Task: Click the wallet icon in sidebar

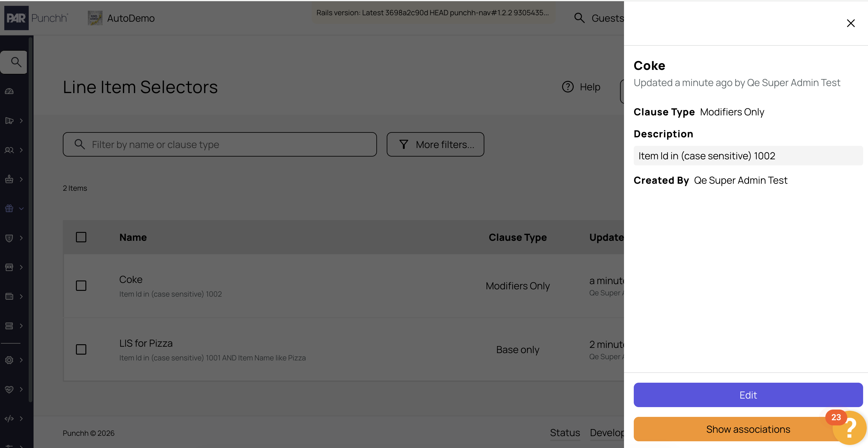Action: point(9,297)
